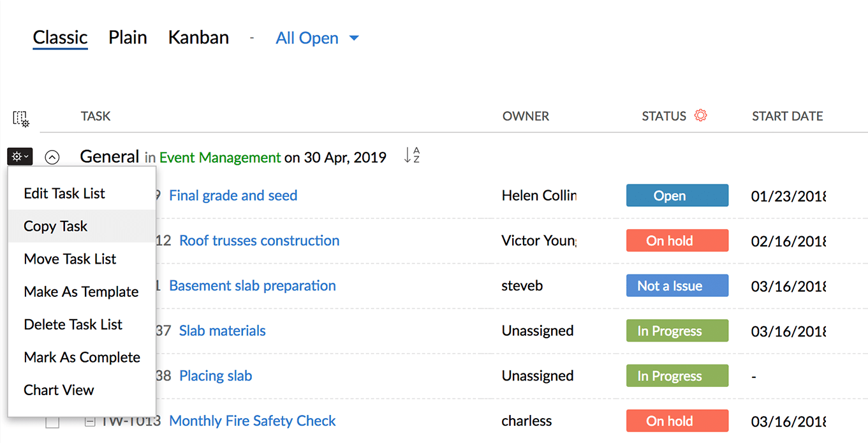Screen dimensions: 868x443
Task: Click Unassigned owner of Slab materials
Action: point(538,331)
